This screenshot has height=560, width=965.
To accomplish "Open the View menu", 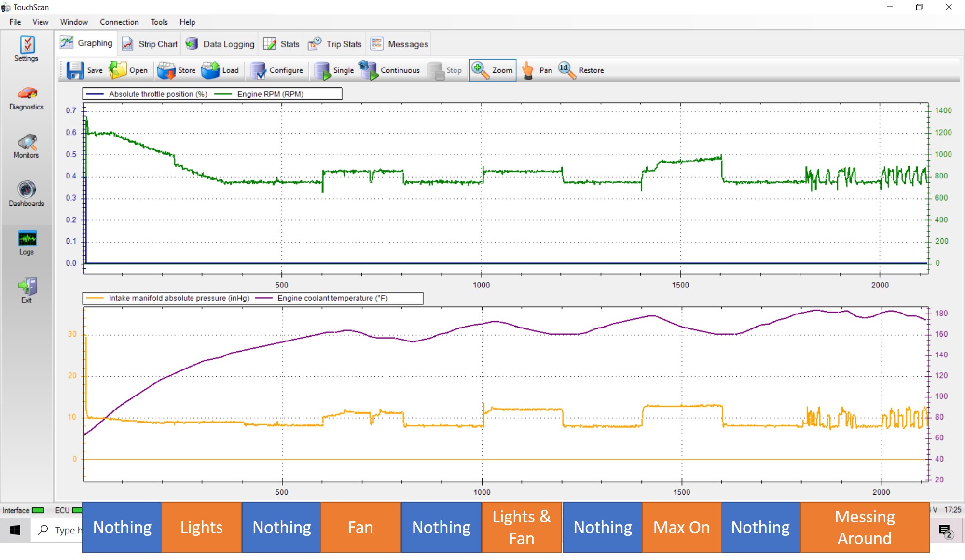I will [x=40, y=22].
